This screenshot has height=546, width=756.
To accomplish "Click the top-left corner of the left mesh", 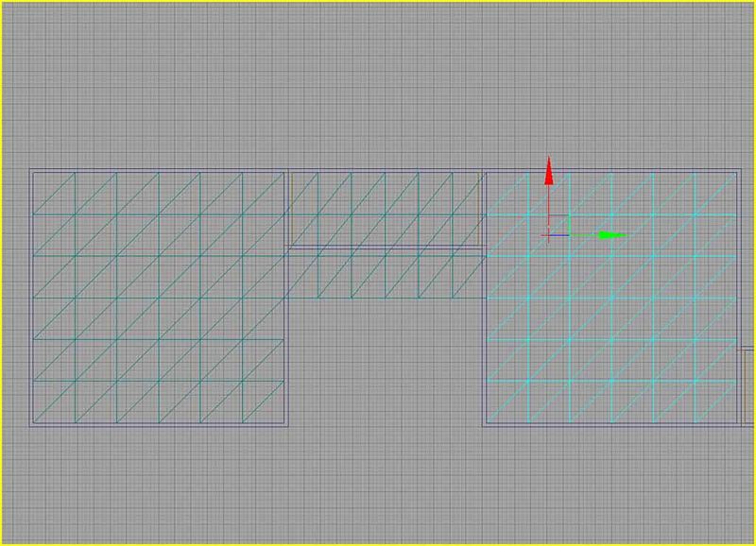I will (31, 171).
